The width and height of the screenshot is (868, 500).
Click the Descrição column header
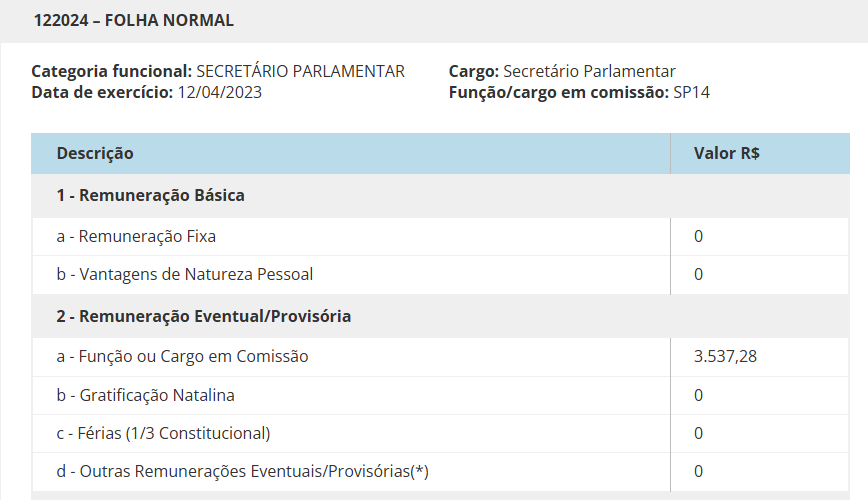click(95, 154)
